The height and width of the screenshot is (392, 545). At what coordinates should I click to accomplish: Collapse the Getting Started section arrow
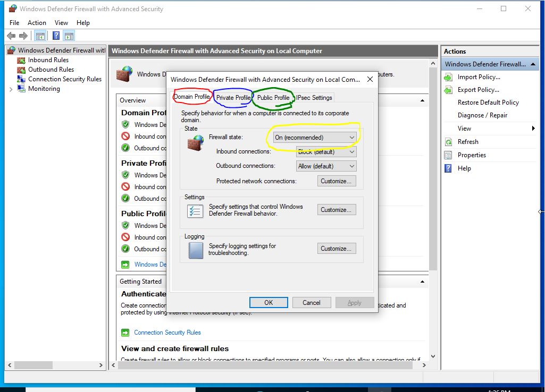point(422,282)
